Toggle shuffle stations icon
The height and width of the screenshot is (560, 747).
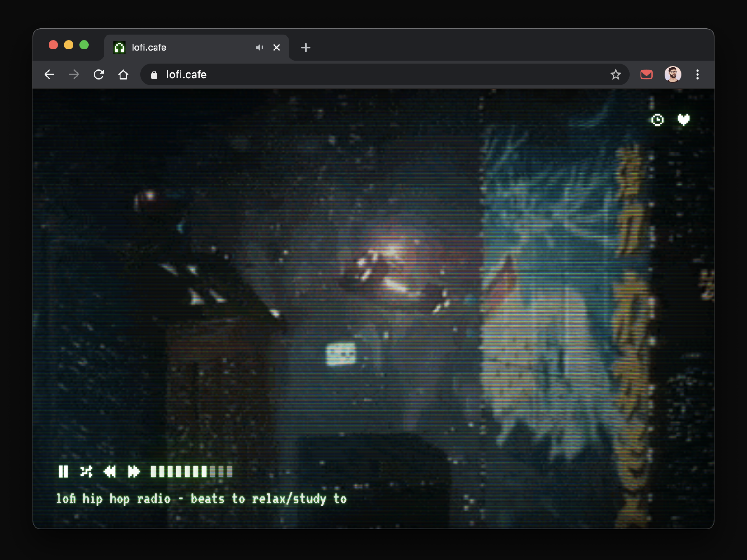click(86, 472)
